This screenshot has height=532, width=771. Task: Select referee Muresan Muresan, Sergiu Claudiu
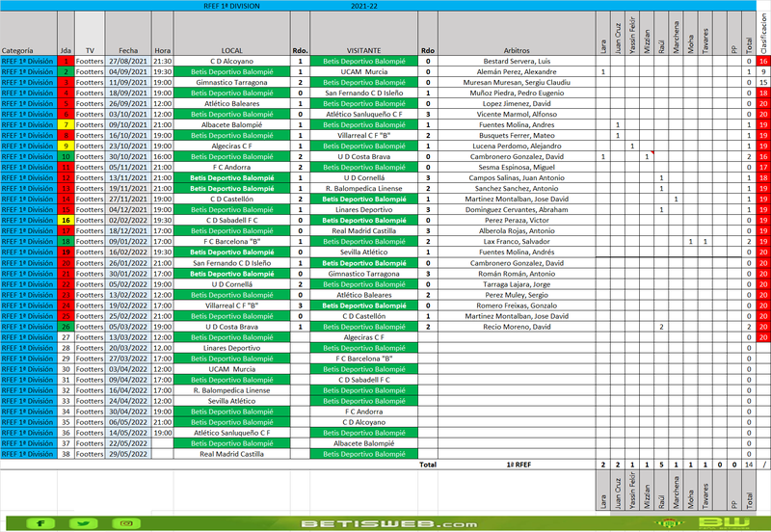[517, 83]
